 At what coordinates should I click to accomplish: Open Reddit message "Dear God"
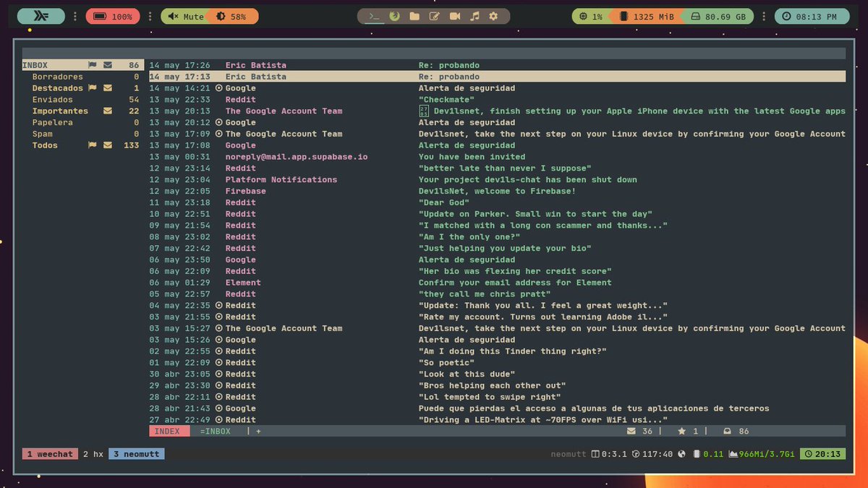tap(497, 202)
